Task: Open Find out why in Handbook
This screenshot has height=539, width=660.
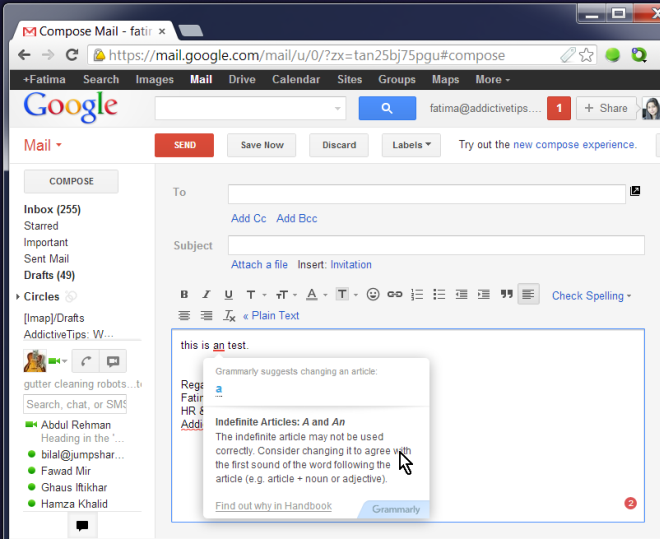Action: (x=274, y=506)
